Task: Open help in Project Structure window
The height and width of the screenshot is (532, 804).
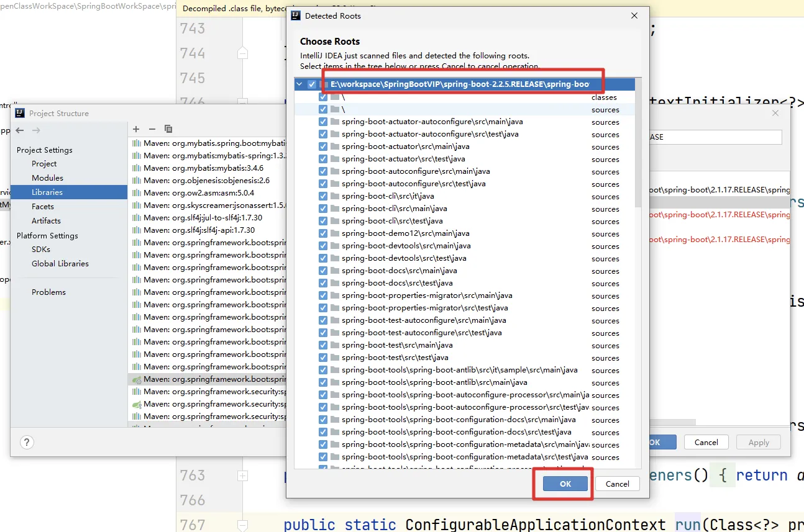Action: point(26,443)
